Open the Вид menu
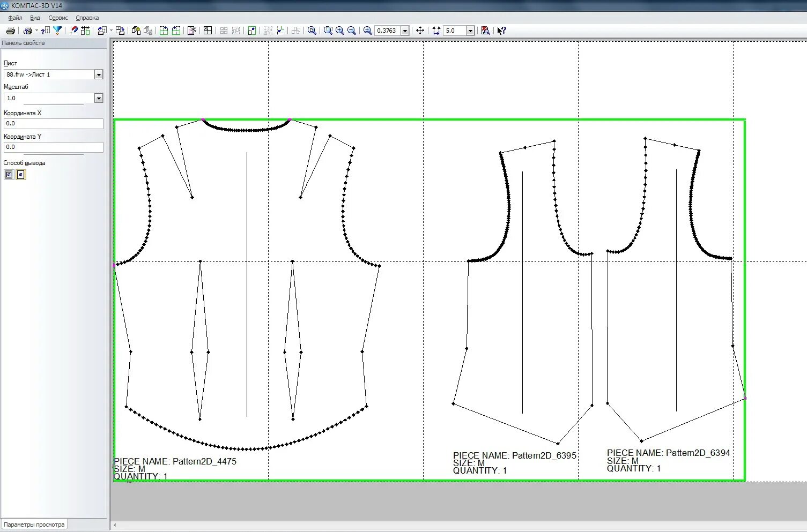Screen dimensions: 807x532 pos(35,18)
